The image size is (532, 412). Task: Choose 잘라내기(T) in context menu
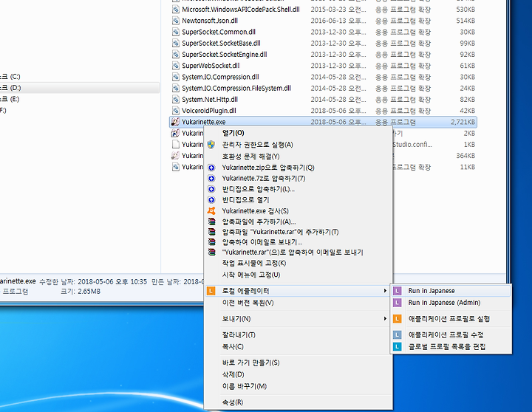[x=299, y=335]
